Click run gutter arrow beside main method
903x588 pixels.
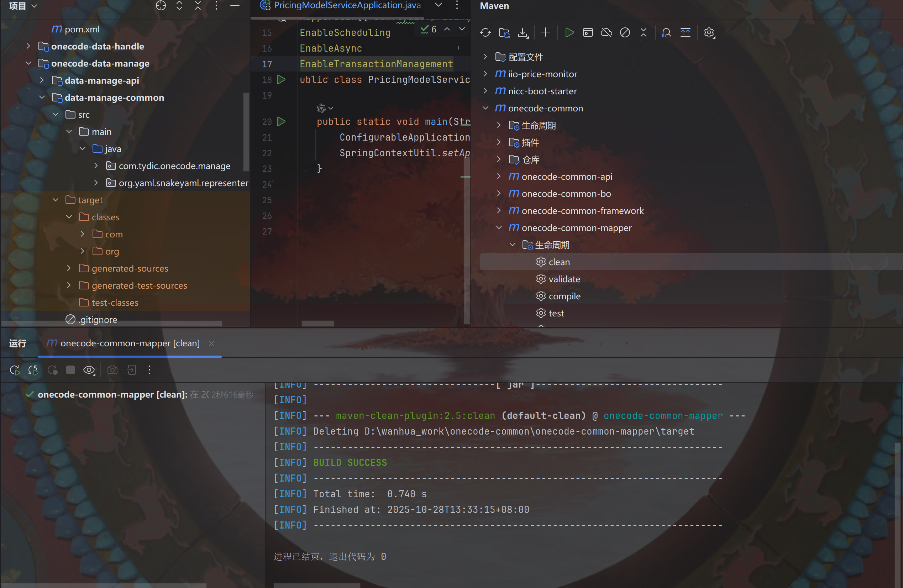281,122
